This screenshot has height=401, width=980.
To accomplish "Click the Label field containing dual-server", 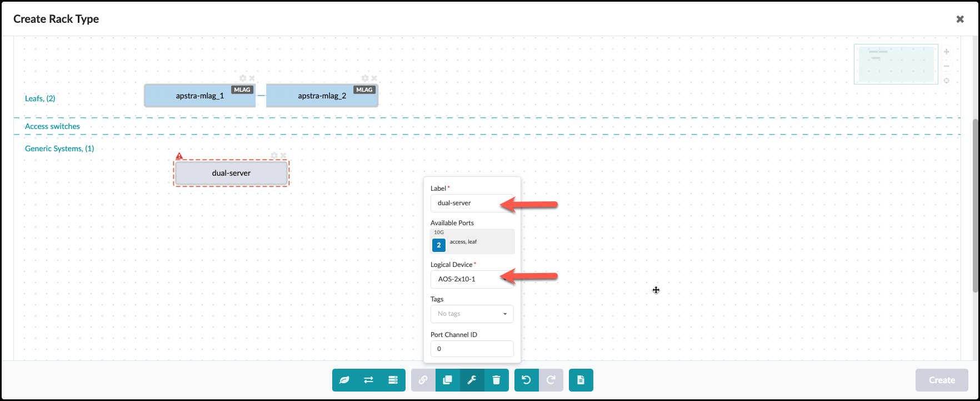I will point(472,203).
